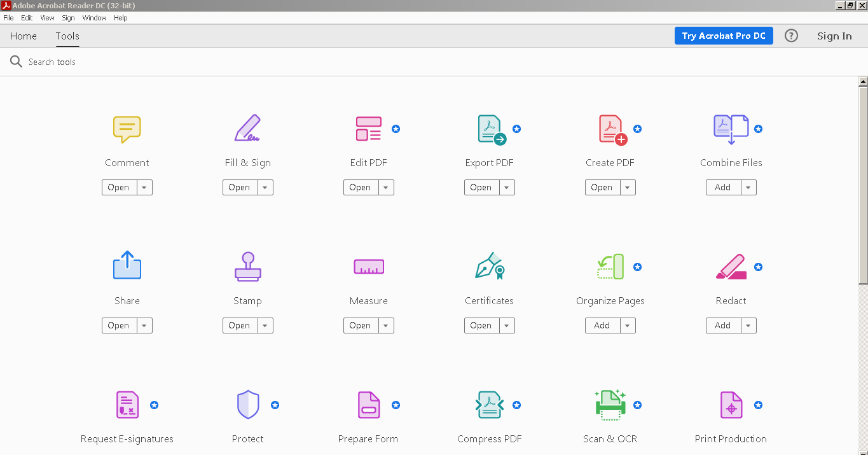Click the Create PDF premium star badge
Screen dimensions: 868x455
click(x=637, y=129)
